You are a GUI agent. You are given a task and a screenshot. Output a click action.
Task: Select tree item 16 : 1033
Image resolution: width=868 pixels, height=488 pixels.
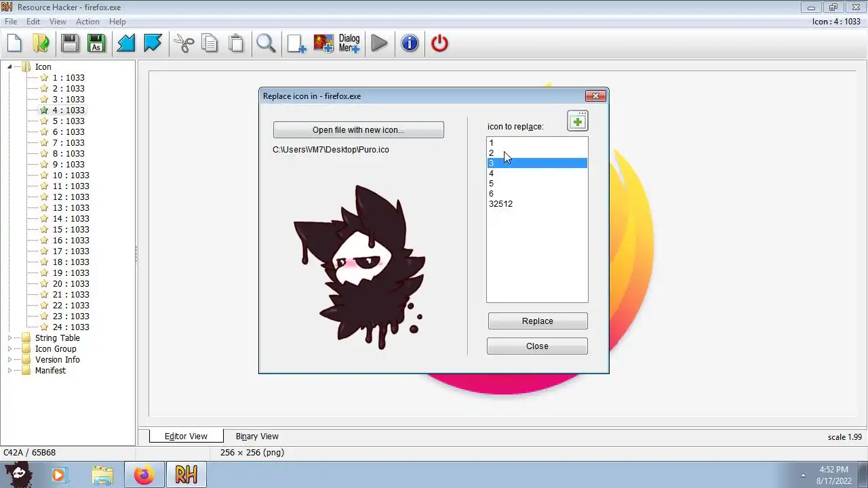point(71,240)
